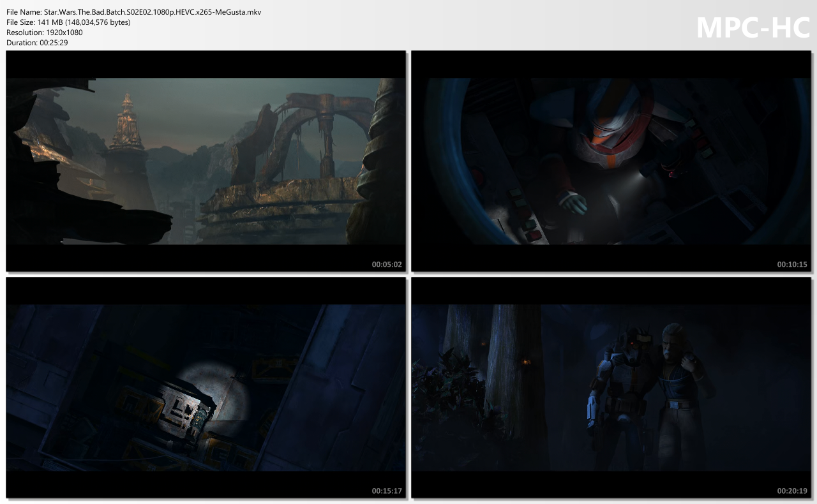The image size is (817, 504).
Task: Click the 00:05:02 timestamp
Action: 387,264
